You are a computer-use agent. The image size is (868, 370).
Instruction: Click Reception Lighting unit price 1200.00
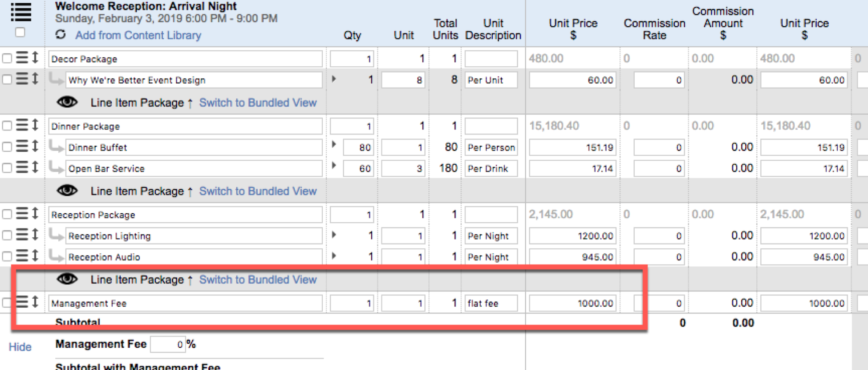(572, 236)
